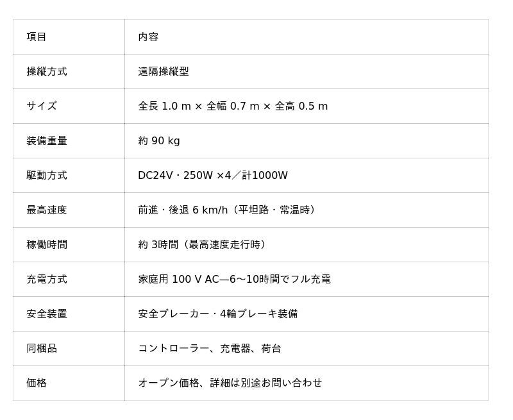The width and height of the screenshot is (513, 420).
Task: Select the 充電方式 row label
Action: (47, 279)
